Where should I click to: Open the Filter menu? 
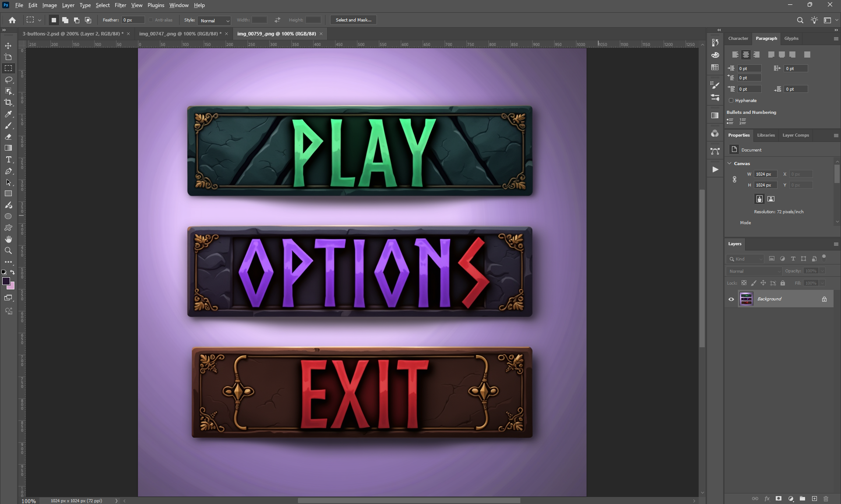(120, 5)
